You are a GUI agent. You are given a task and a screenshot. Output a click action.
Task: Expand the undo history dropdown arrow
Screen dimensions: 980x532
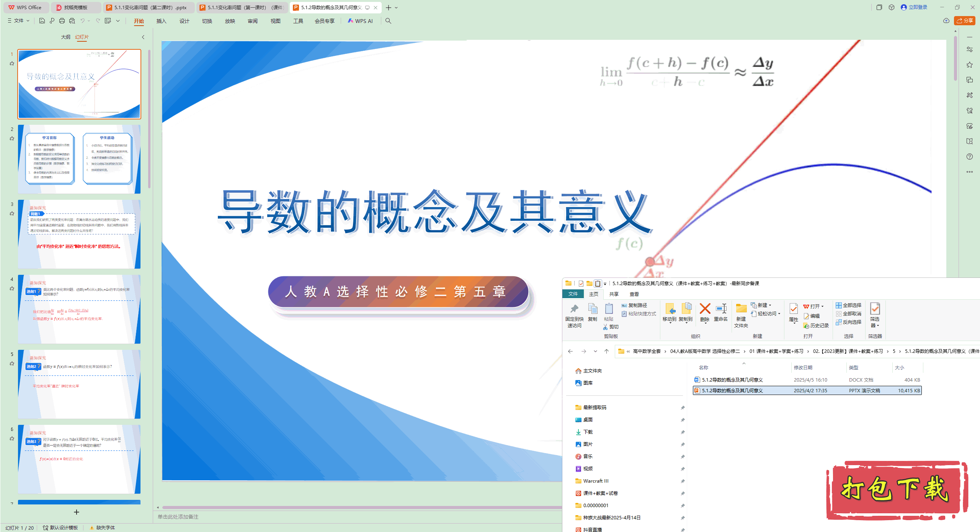(89, 21)
